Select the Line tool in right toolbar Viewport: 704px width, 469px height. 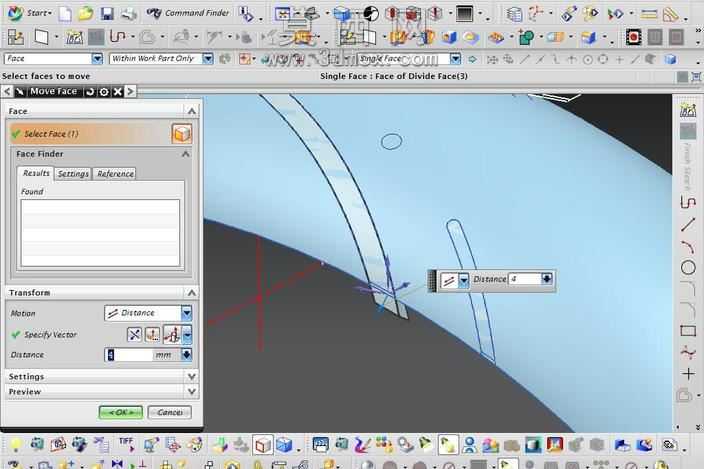click(688, 224)
